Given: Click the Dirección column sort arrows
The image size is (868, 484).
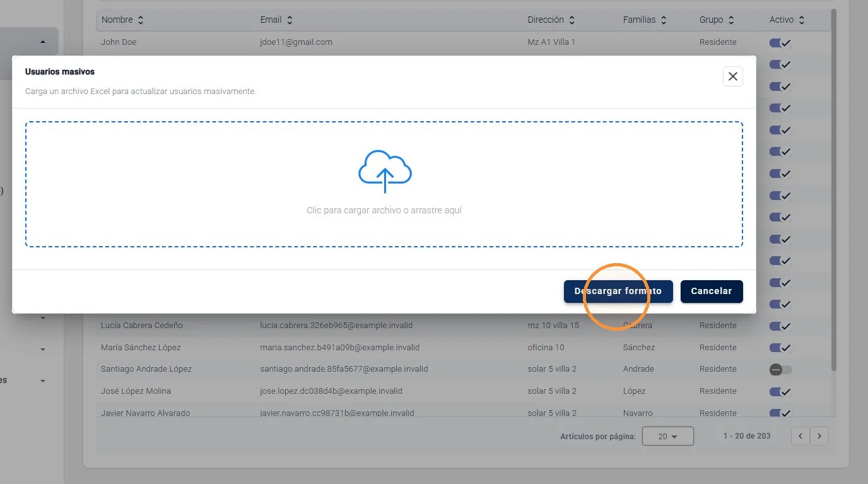Looking at the screenshot, I should (x=572, y=20).
